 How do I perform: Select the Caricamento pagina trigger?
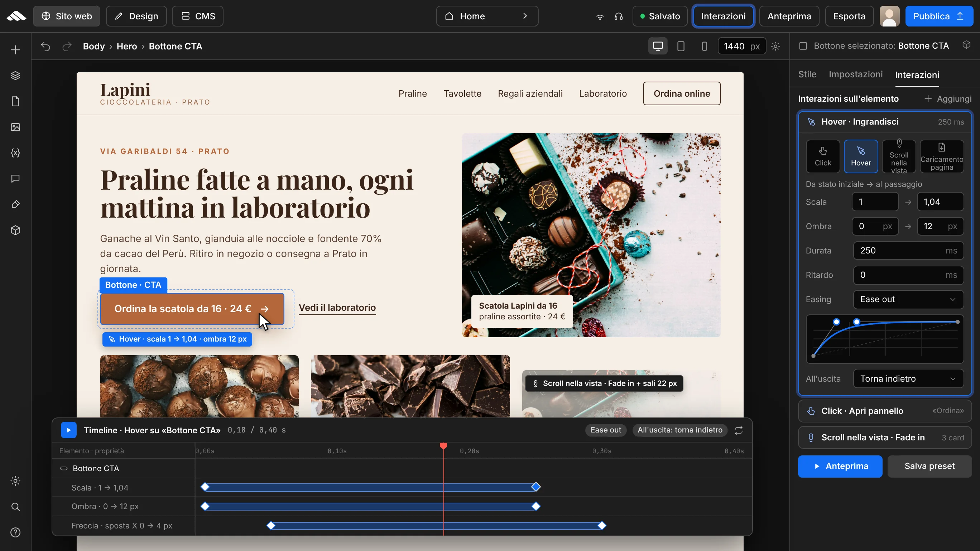942,156
